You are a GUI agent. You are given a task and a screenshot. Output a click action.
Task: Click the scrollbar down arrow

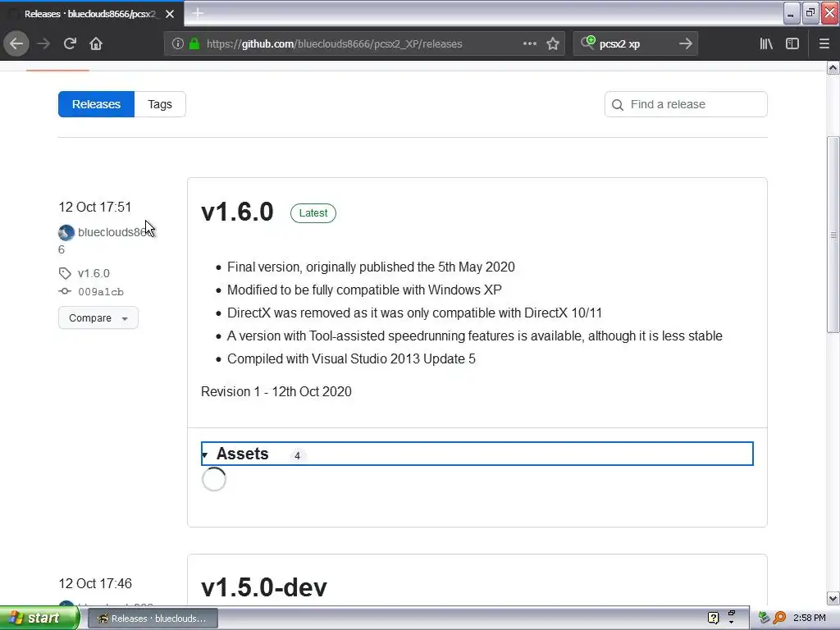coord(833,598)
